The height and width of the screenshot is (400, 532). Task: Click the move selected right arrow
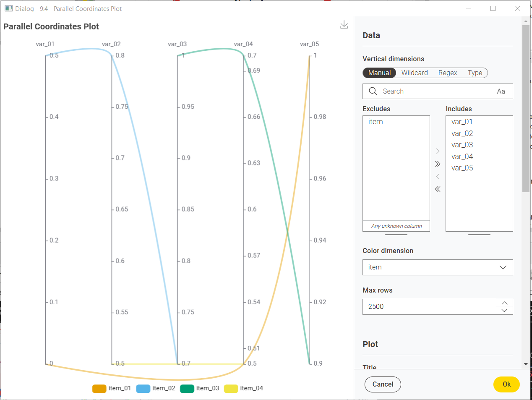(438, 151)
